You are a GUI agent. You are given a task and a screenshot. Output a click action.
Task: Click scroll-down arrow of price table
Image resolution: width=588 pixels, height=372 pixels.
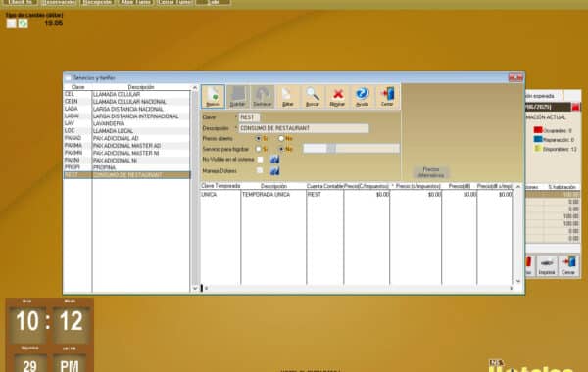tap(518, 281)
